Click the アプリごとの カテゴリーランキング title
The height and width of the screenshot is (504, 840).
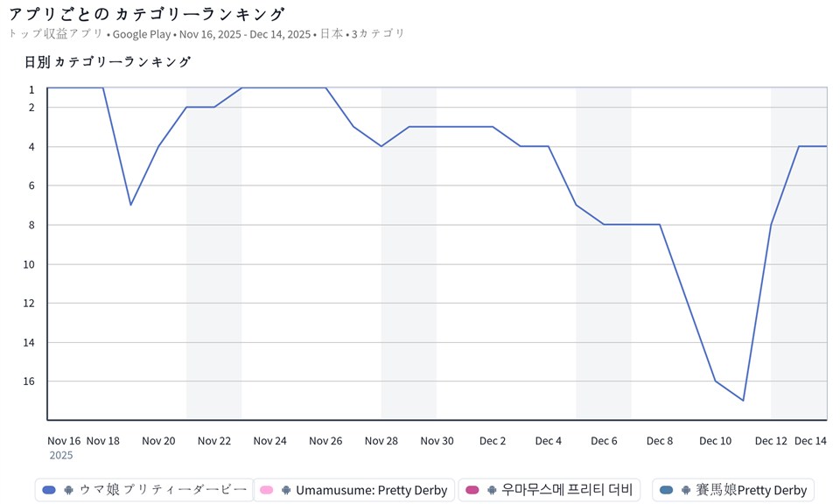[146, 14]
